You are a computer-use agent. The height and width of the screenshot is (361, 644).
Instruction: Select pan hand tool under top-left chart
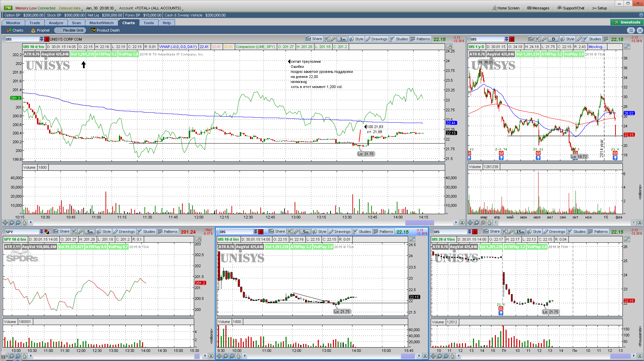pyautogui.click(x=24, y=223)
